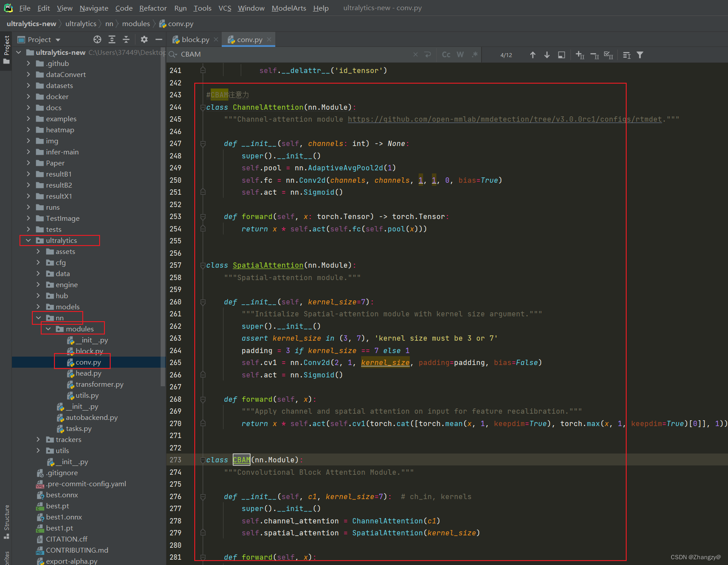Toggle match case Cc option

pos(446,54)
